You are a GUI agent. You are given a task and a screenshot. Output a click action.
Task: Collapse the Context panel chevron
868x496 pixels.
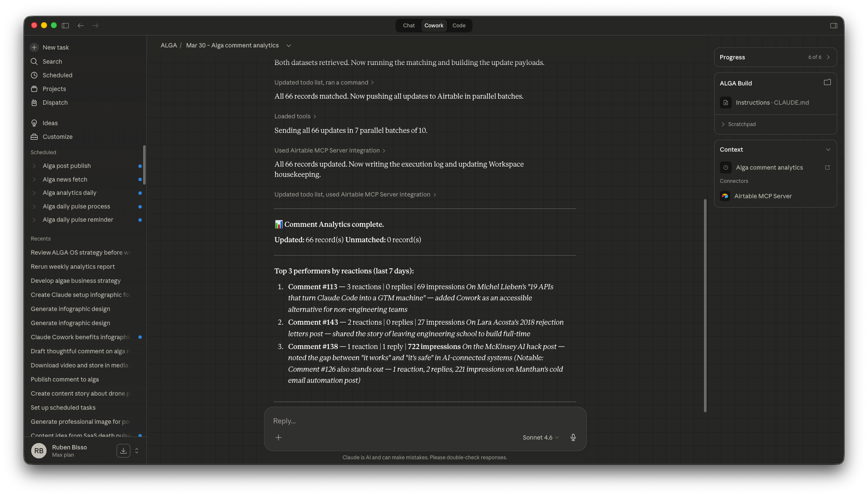[x=828, y=150]
